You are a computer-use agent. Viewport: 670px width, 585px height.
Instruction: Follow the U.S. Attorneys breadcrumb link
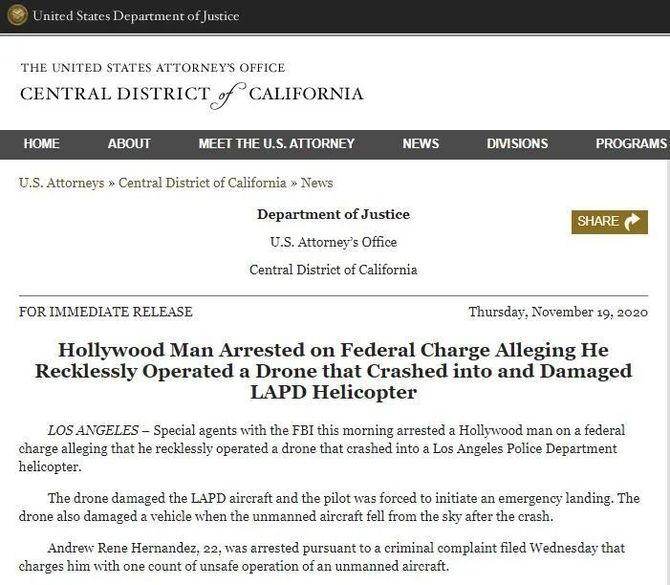pyautogui.click(x=61, y=183)
